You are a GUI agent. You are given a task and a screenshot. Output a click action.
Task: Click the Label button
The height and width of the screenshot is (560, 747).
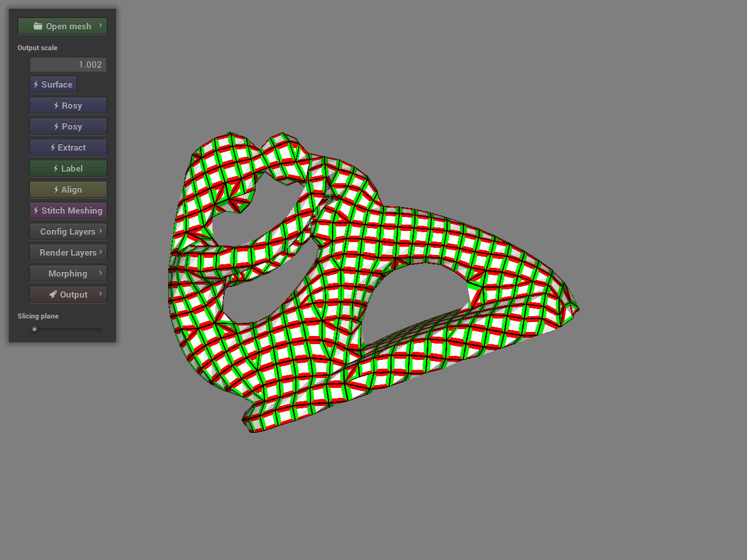[68, 169]
